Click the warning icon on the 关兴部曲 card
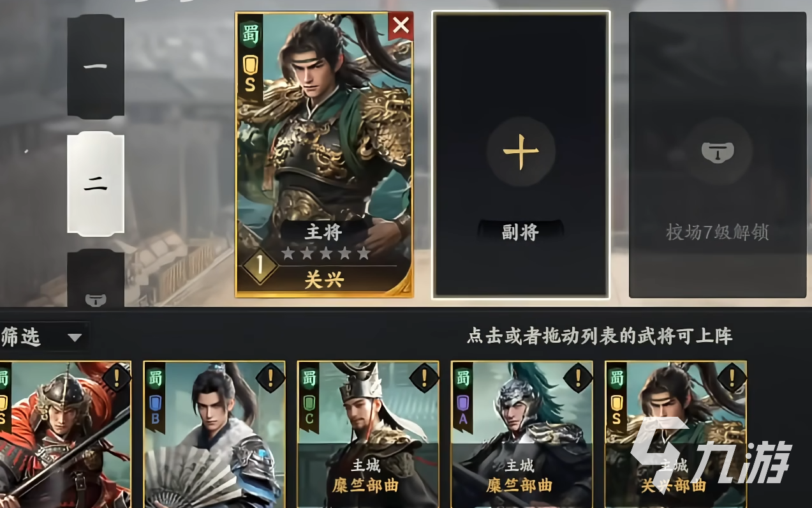The image size is (812, 508). (732, 378)
